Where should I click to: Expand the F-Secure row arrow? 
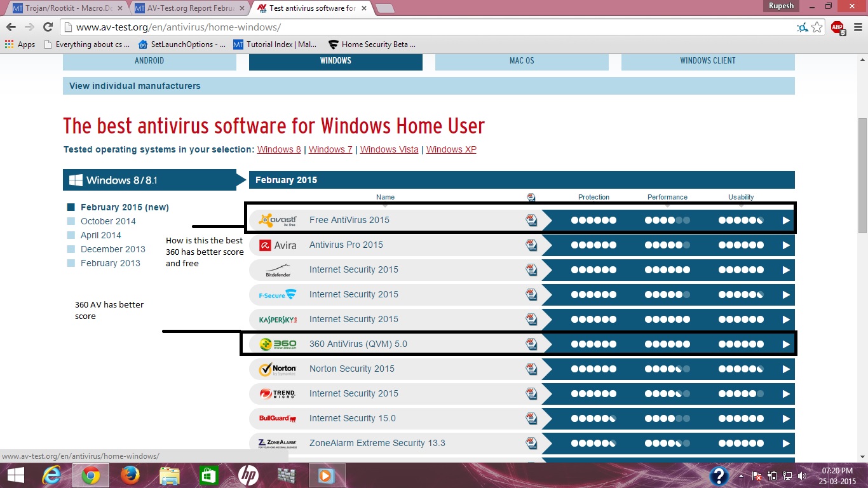786,295
